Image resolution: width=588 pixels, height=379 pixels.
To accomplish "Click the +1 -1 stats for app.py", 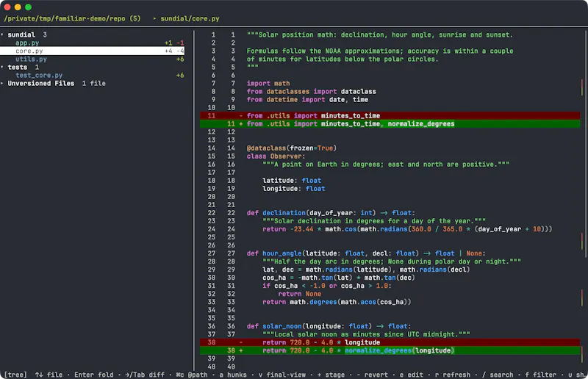I will coord(174,43).
